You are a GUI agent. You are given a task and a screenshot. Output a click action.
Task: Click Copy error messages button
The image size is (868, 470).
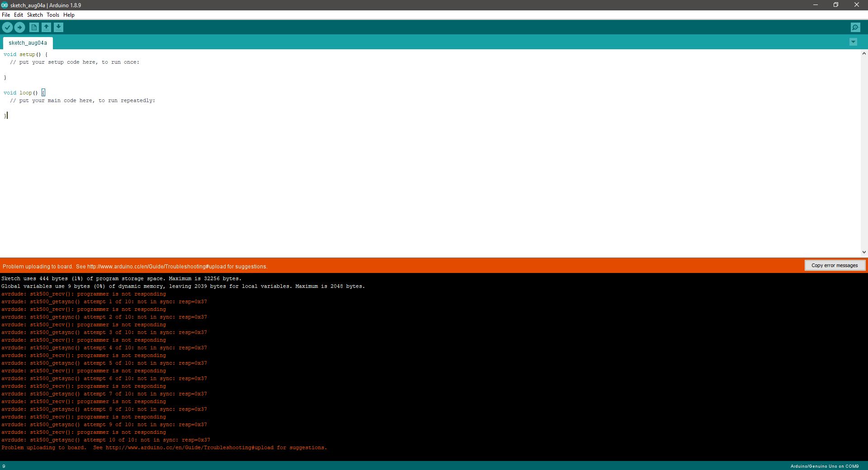tap(835, 265)
